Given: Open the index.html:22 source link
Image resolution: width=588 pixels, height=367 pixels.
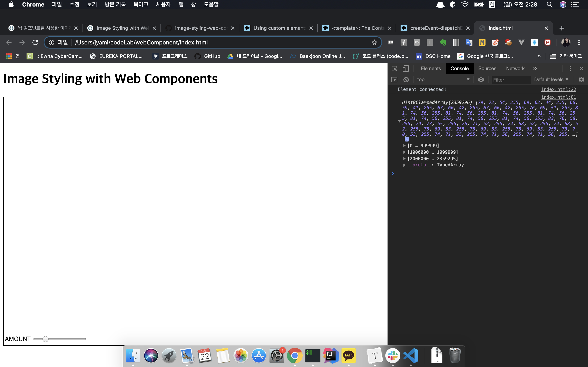Looking at the screenshot, I should click(x=558, y=89).
